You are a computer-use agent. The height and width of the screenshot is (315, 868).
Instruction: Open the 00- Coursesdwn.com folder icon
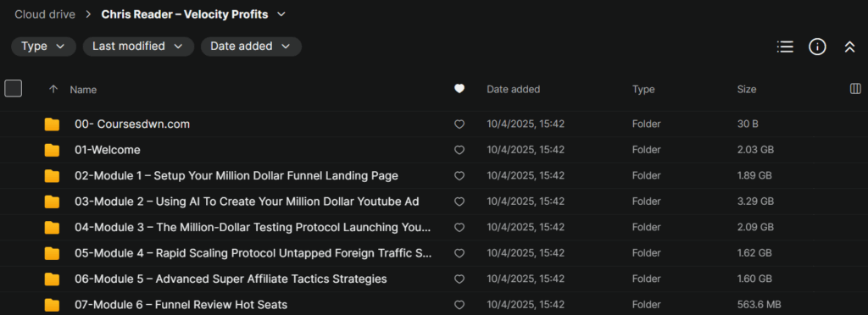point(52,124)
